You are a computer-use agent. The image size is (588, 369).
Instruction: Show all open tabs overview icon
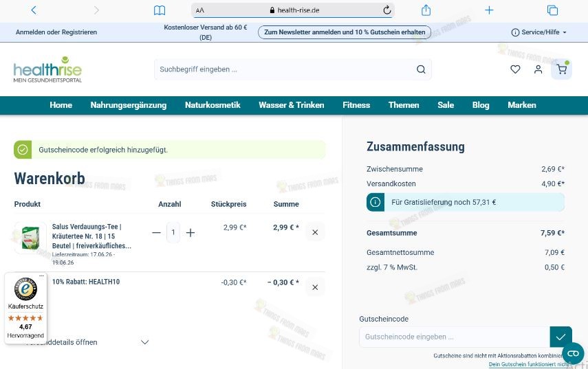pyautogui.click(x=552, y=10)
